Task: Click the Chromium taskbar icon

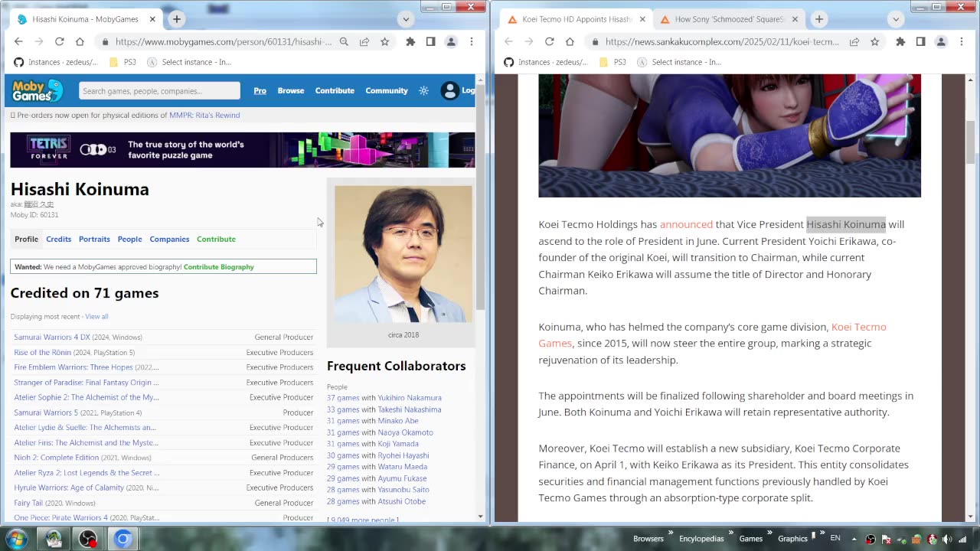Action: click(122, 539)
